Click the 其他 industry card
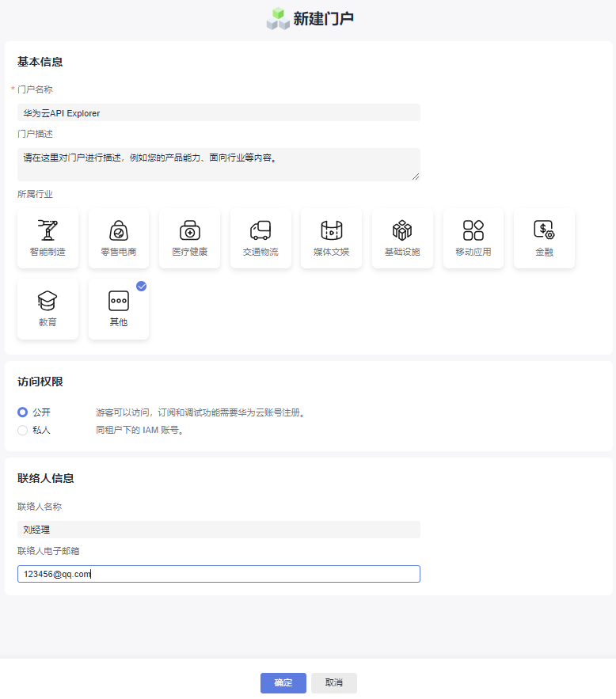616x699 pixels. click(119, 309)
